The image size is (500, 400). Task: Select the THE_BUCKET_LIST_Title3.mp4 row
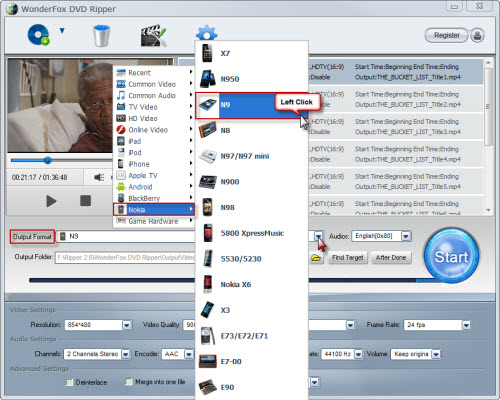pos(395,127)
